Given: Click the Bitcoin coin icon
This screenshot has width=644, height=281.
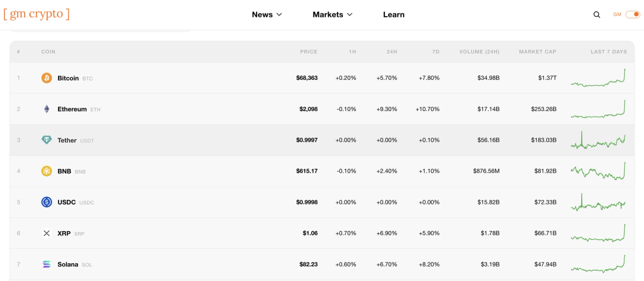Looking at the screenshot, I should [47, 78].
